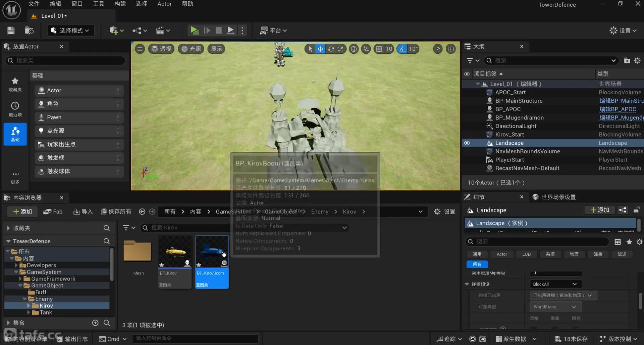Select the translate move tool in viewport
644x345 pixels.
(320, 49)
